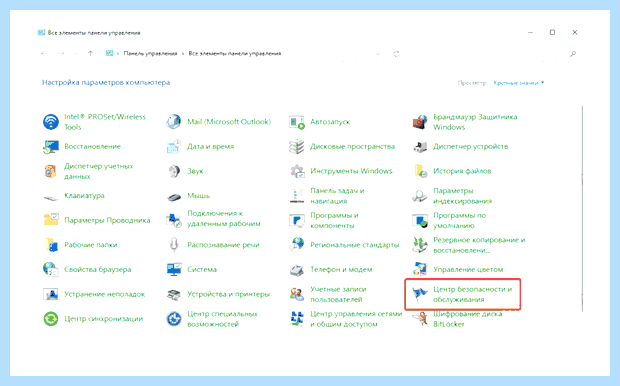Click the Клавиатура keyboard icon
The width and height of the screenshot is (620, 386).
pyautogui.click(x=51, y=197)
